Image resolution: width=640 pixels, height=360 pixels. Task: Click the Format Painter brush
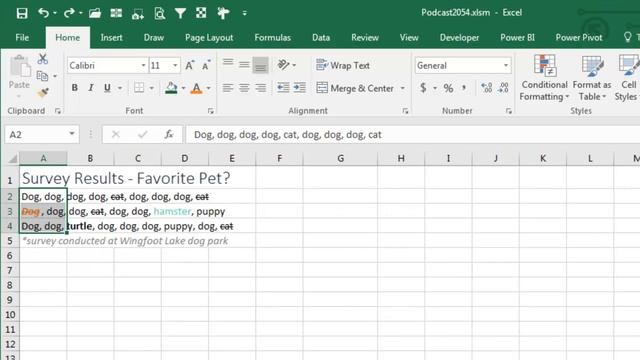tap(43, 93)
